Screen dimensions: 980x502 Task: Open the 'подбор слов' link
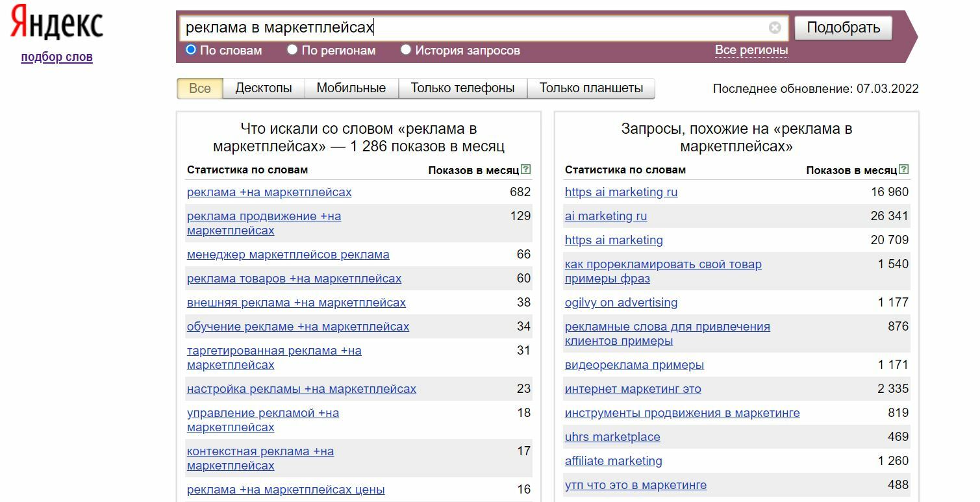[x=57, y=57]
